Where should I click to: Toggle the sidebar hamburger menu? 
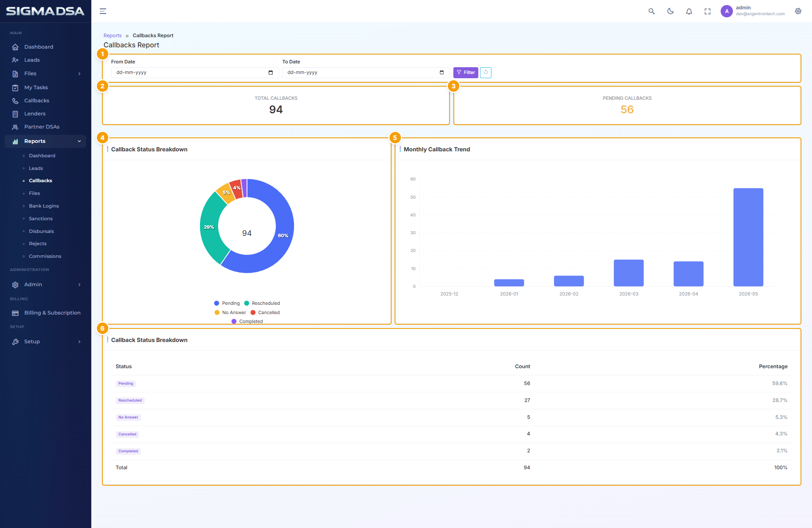[103, 11]
